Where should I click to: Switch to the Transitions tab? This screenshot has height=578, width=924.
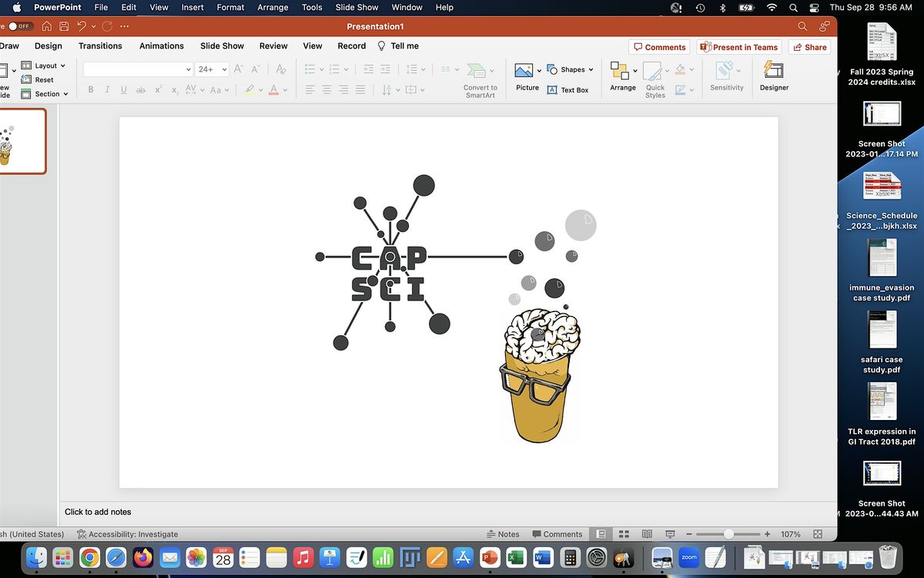[x=100, y=46]
